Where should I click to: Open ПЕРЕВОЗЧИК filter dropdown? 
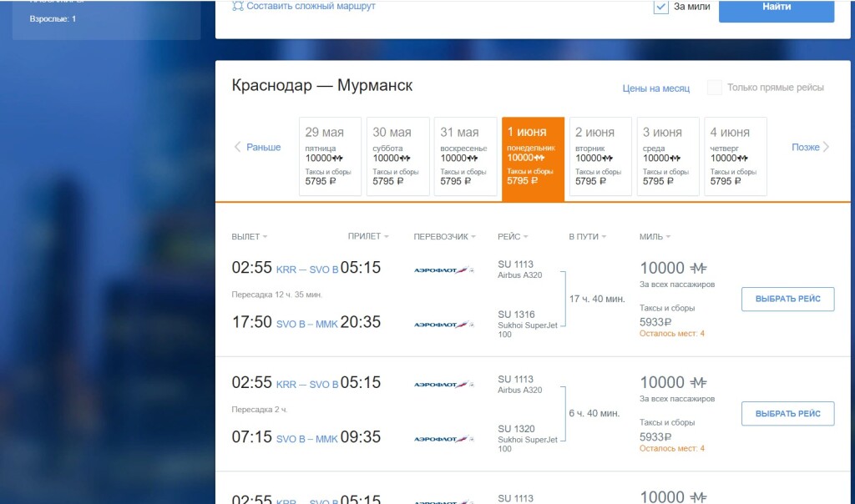click(x=444, y=236)
